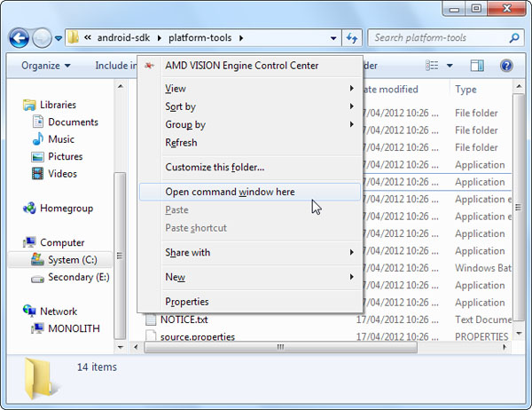Select AMD VISION Engine Control Center entry

[250, 66]
